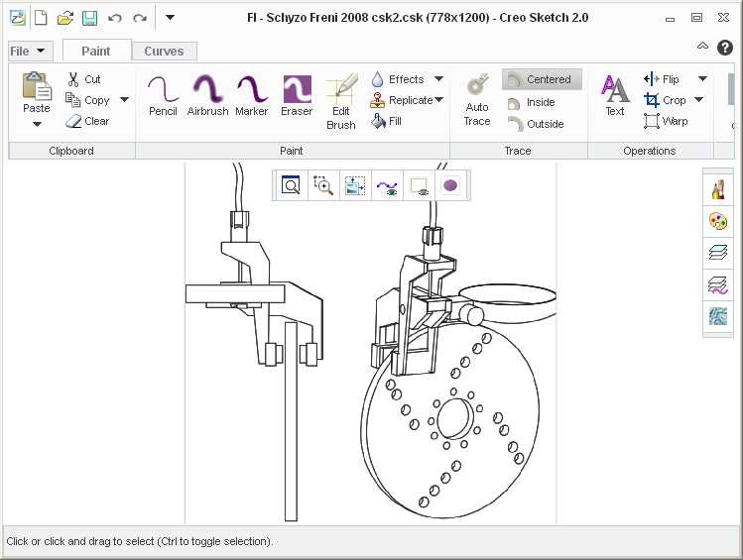Click the ribbon horizontal scroll handle
Image resolution: width=743 pixels, height=560 pixels.
tap(731, 89)
